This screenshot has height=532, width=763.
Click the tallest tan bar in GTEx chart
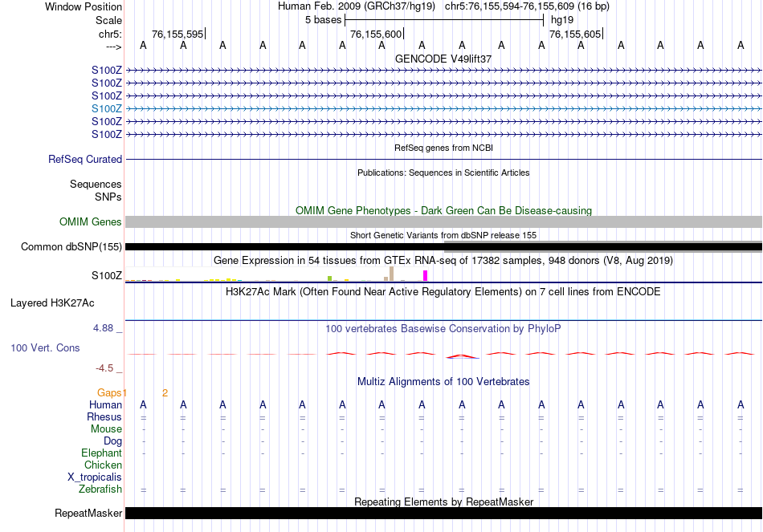click(x=392, y=274)
